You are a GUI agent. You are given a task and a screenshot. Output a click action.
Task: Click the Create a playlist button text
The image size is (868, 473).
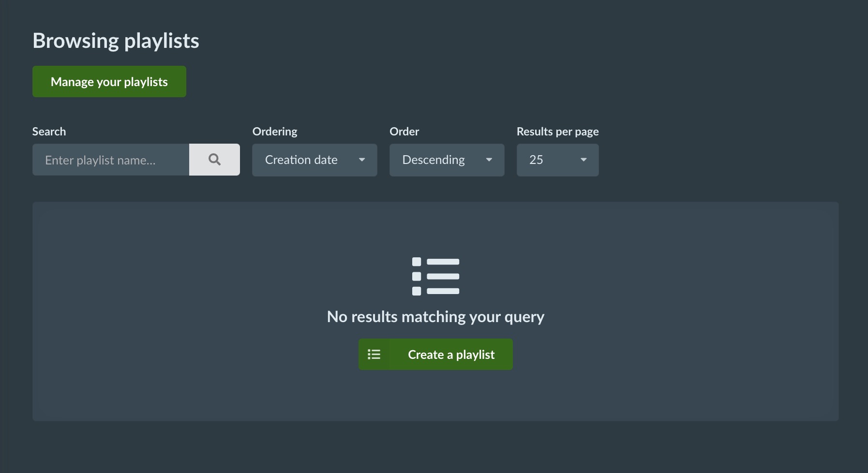(451, 355)
